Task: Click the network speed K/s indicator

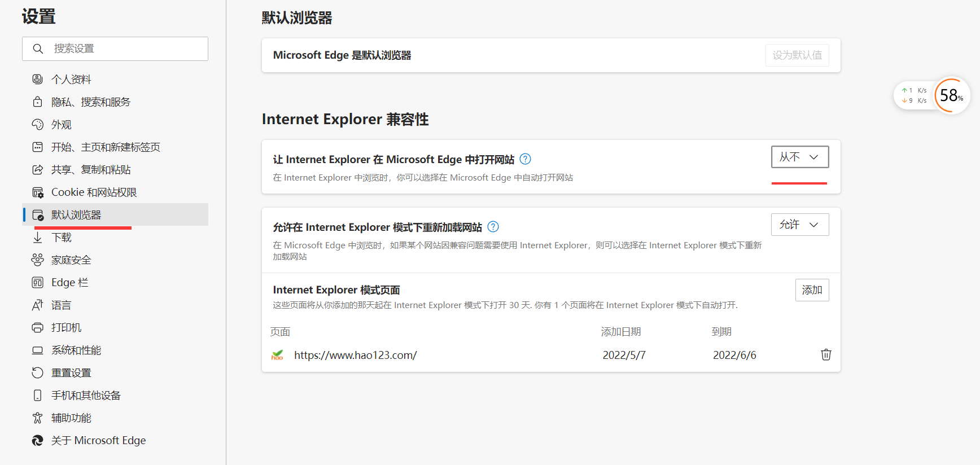Action: (x=914, y=95)
